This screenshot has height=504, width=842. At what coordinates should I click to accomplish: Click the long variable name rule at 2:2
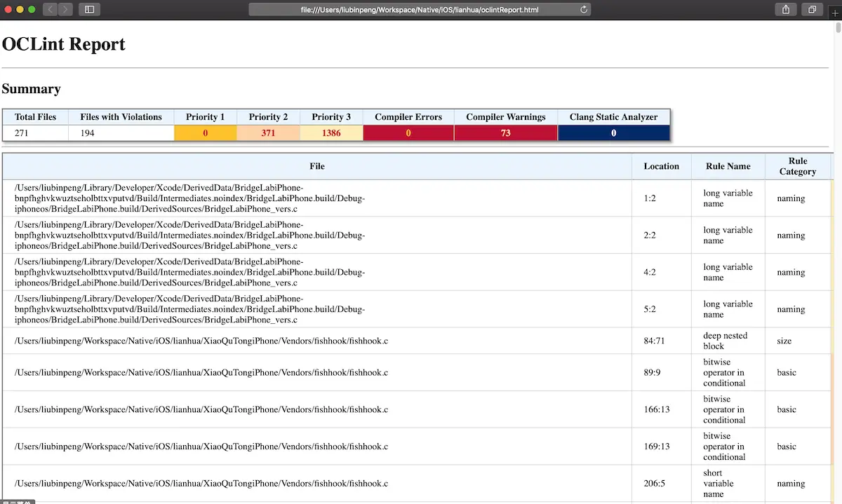pyautogui.click(x=728, y=236)
